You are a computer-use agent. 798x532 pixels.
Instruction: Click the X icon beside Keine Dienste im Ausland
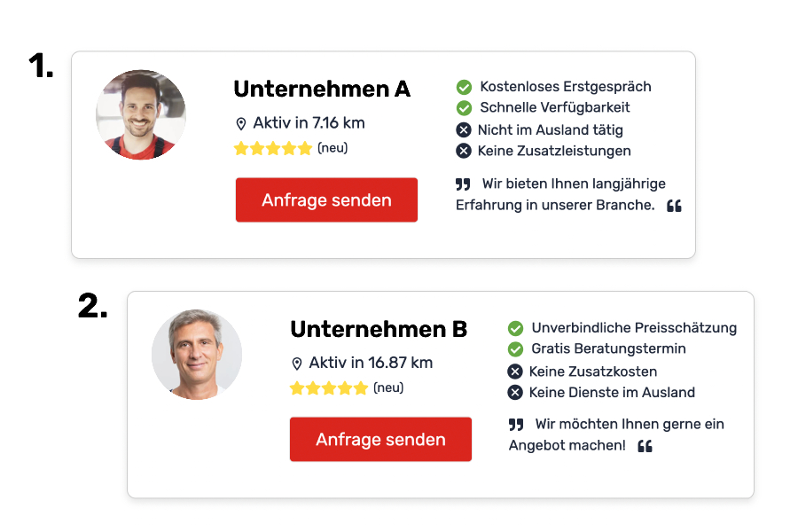tap(515, 393)
